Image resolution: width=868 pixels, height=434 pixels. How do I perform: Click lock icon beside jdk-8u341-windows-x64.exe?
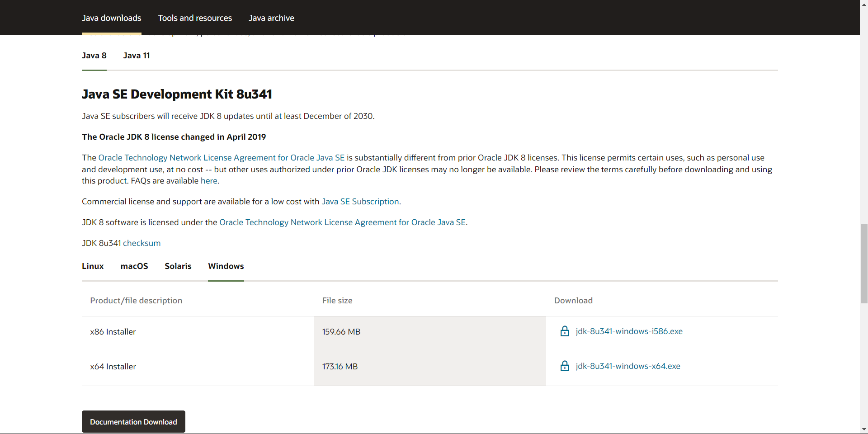pos(565,366)
